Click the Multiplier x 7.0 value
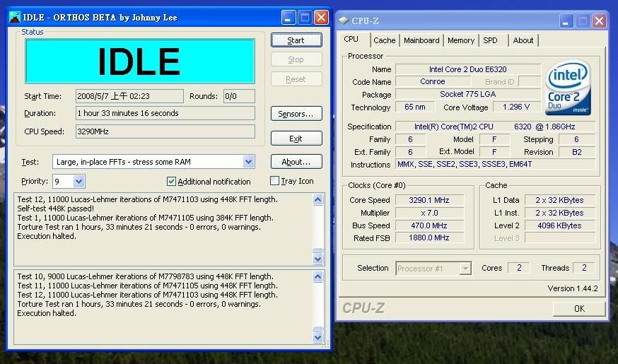Image resolution: width=618 pixels, height=364 pixels. [x=429, y=213]
